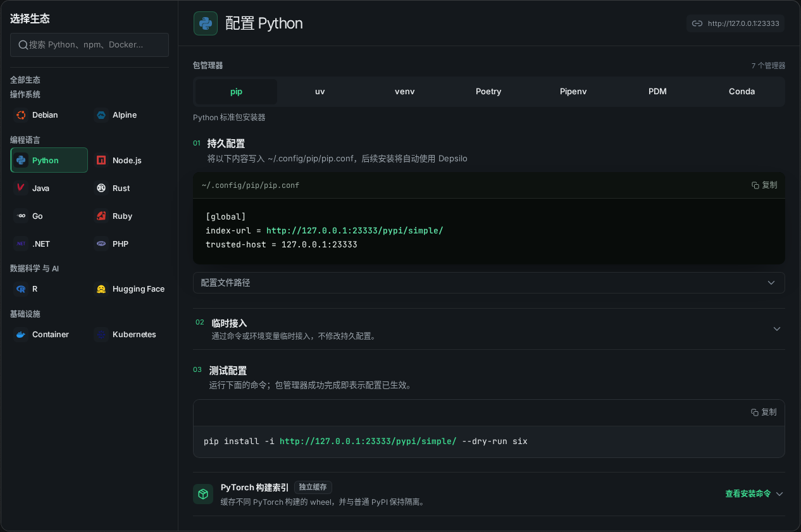Select the pip package manager tab
The image size is (801, 532).
point(236,92)
